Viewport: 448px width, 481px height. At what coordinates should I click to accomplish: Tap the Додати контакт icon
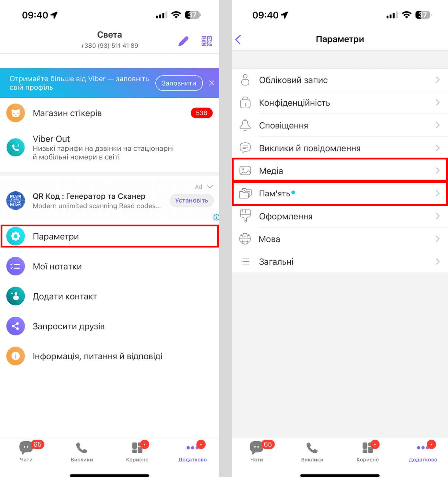(x=16, y=296)
